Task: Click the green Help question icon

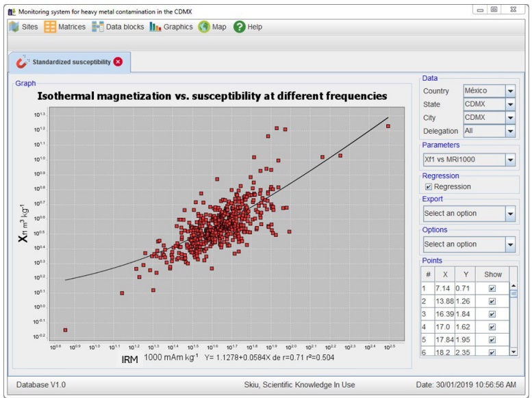Action: point(239,27)
